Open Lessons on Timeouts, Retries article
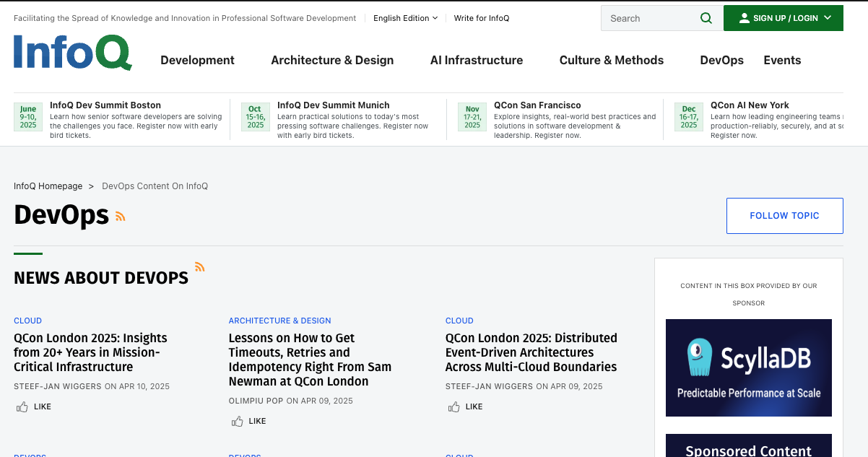 (x=310, y=360)
